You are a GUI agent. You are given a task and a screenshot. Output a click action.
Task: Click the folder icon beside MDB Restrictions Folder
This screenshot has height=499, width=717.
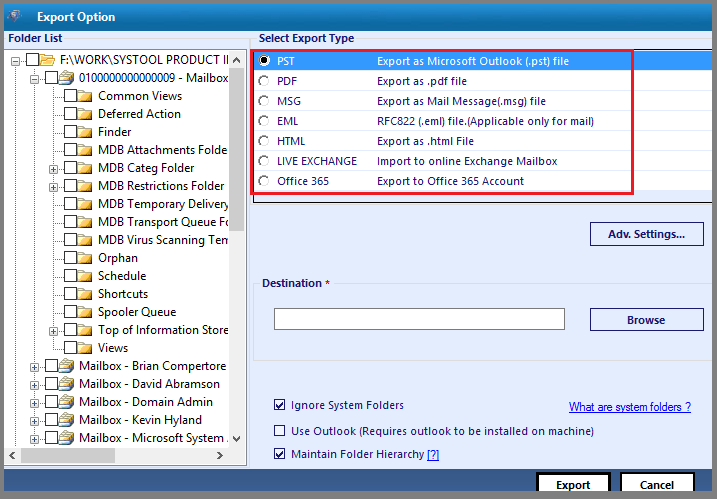point(85,186)
